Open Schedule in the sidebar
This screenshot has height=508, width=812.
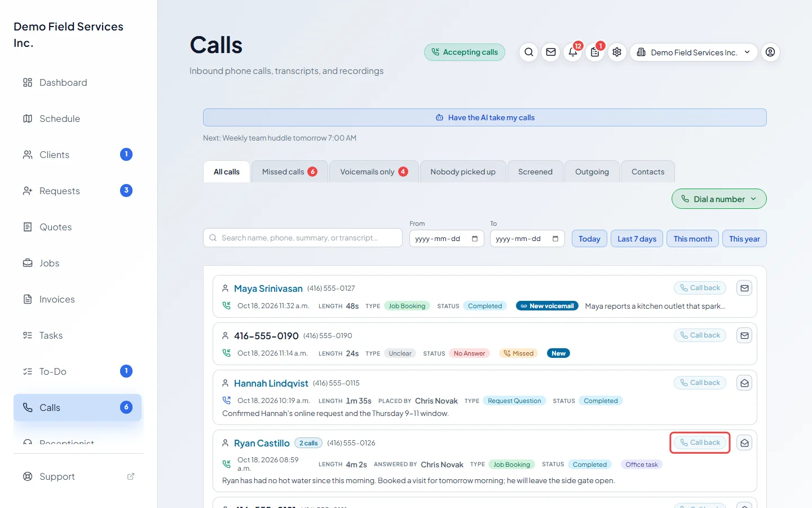(78, 119)
